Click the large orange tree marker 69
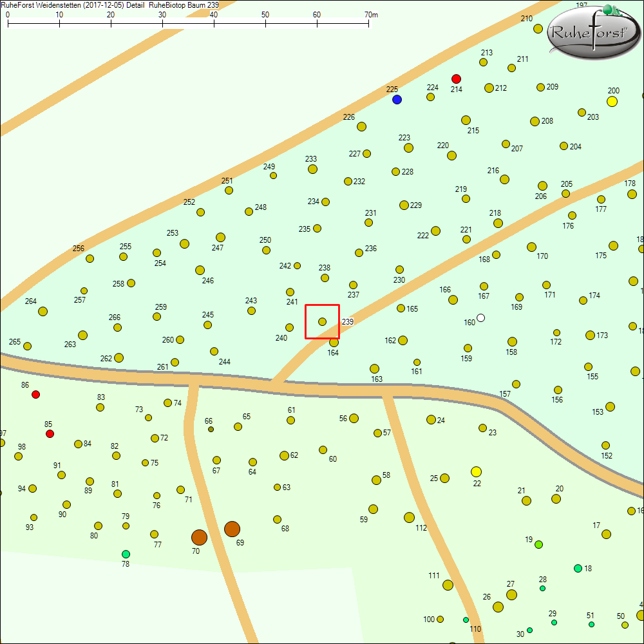The height and width of the screenshot is (644, 644). [232, 529]
